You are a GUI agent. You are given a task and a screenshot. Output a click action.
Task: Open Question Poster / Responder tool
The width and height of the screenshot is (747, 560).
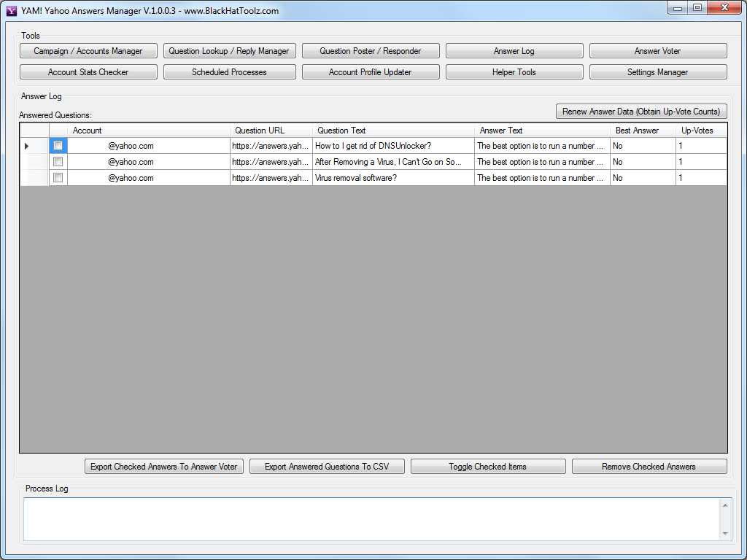coord(371,51)
